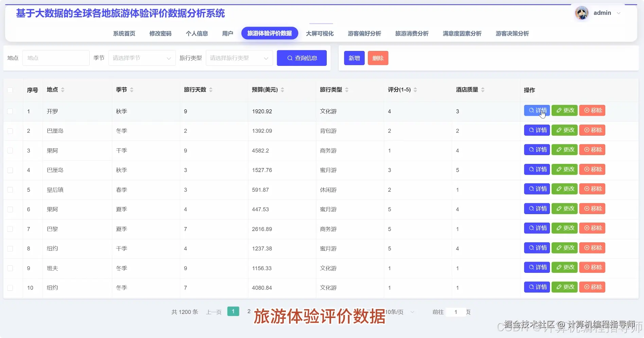
Task: Click the admin avatar picture
Action: click(582, 13)
